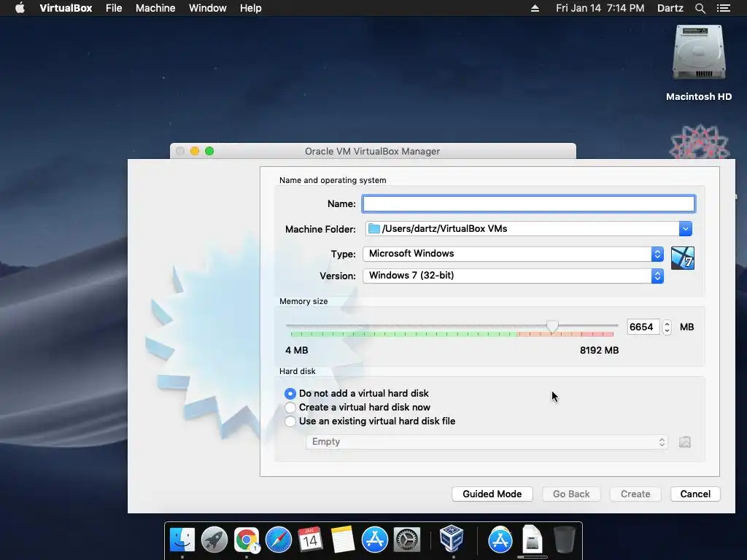Click the Dartz user menu
The width and height of the screenshot is (747, 560).
670,8
